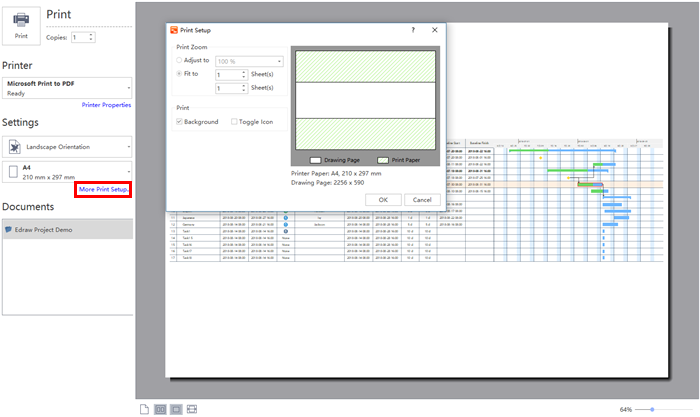The height and width of the screenshot is (417, 700).
Task: Toggle the Background checkbox
Action: click(179, 122)
